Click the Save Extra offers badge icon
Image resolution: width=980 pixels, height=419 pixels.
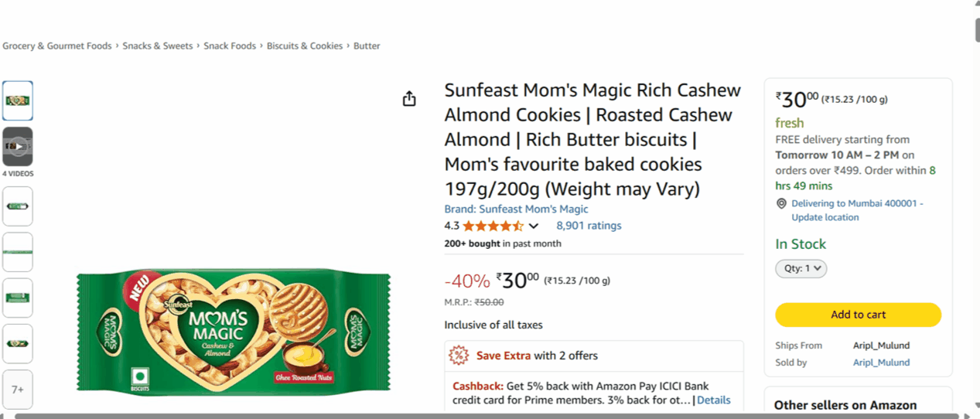click(x=459, y=356)
